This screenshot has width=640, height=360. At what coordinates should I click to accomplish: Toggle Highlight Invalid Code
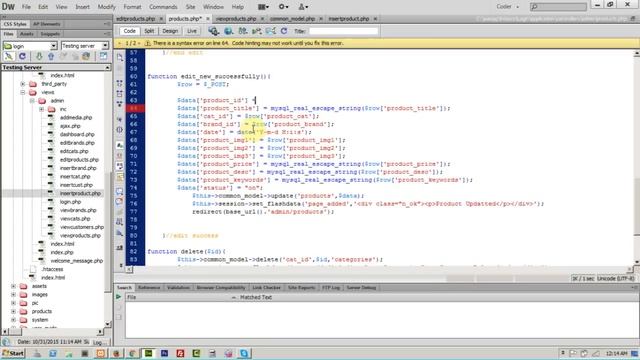pyautogui.click(x=120, y=156)
